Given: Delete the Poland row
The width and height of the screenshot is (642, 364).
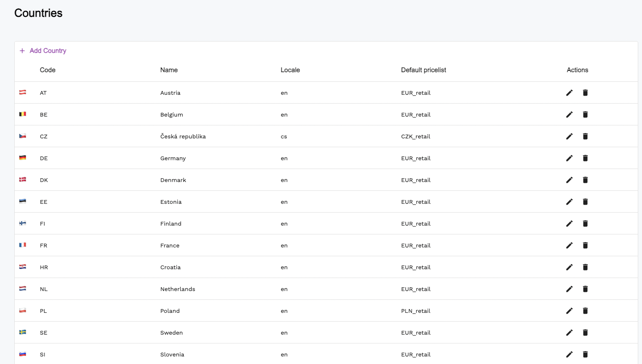Looking at the screenshot, I should tap(585, 311).
